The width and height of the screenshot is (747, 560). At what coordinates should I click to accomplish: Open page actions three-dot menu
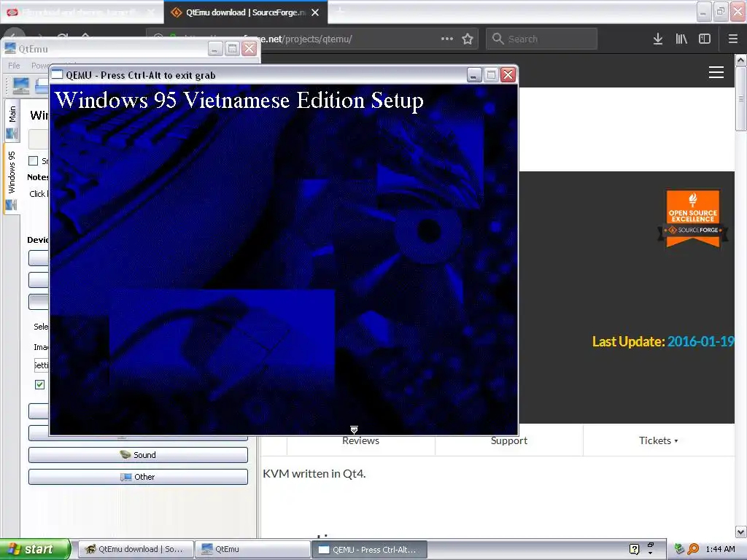coord(447,39)
